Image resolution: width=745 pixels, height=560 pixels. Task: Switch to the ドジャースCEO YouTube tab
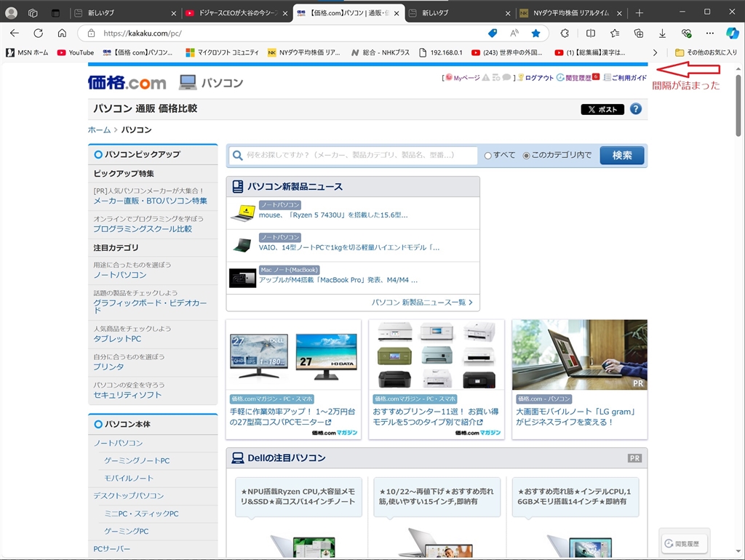coord(238,13)
